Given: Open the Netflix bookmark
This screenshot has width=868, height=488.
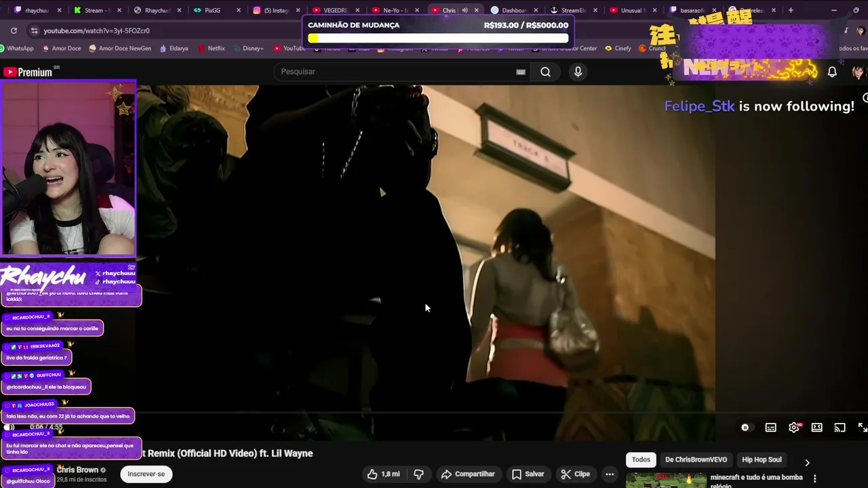Looking at the screenshot, I should [x=212, y=48].
